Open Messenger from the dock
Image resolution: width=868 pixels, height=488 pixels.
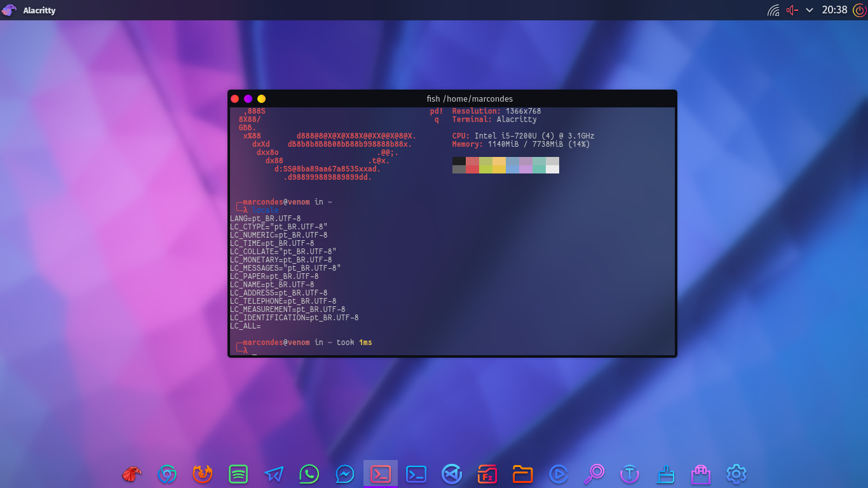tap(345, 473)
